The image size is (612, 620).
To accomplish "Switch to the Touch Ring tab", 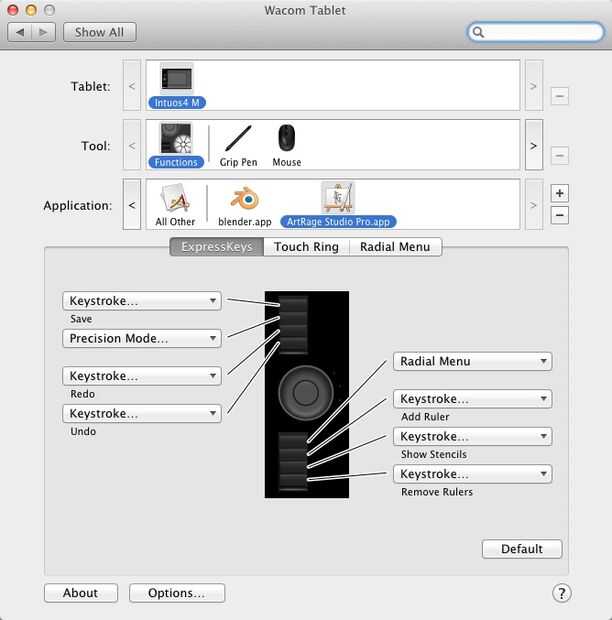I will (306, 247).
